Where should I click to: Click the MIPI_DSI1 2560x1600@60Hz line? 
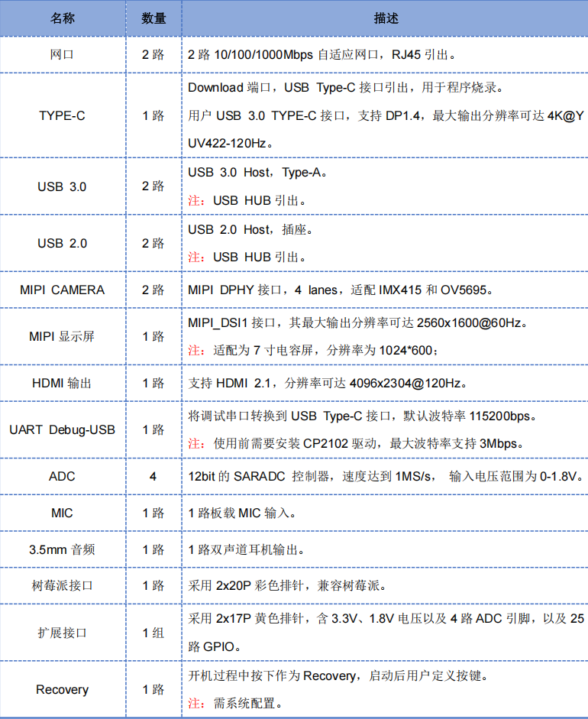(357, 322)
